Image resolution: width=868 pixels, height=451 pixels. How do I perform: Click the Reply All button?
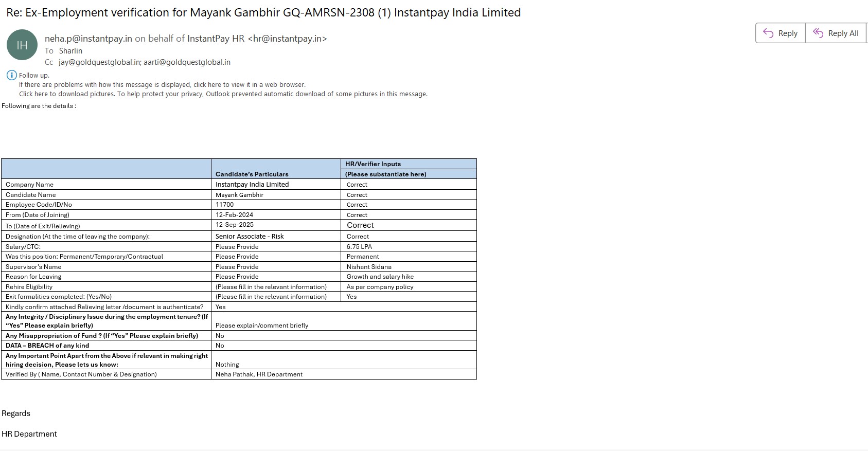[836, 33]
